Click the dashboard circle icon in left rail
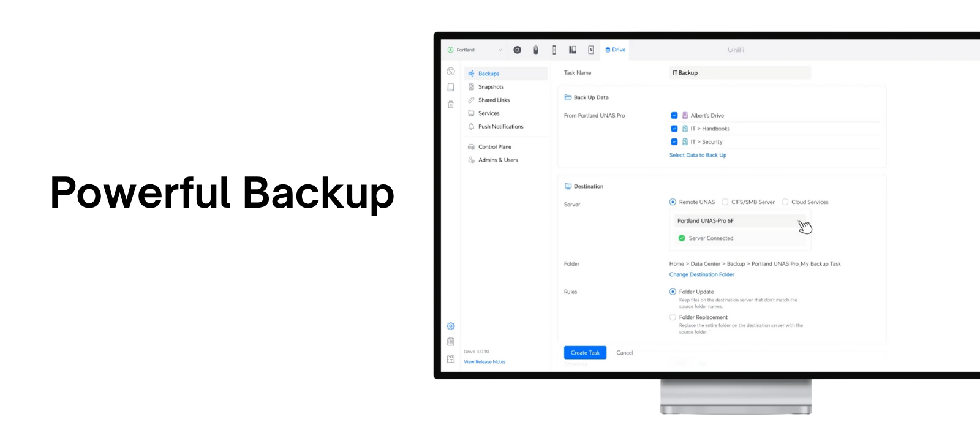980x441 pixels. coord(451,72)
